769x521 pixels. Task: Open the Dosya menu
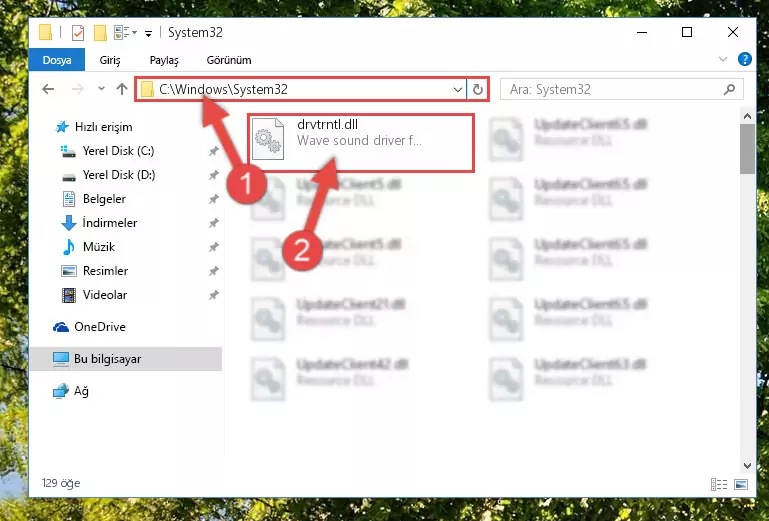[57, 60]
